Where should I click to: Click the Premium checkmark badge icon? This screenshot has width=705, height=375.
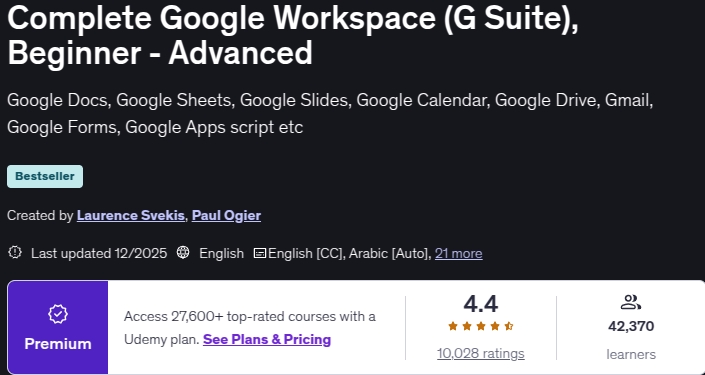pyautogui.click(x=58, y=315)
